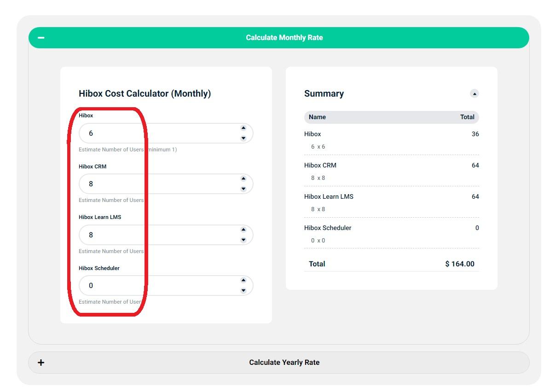Click the minus icon on the green header

[x=41, y=38]
